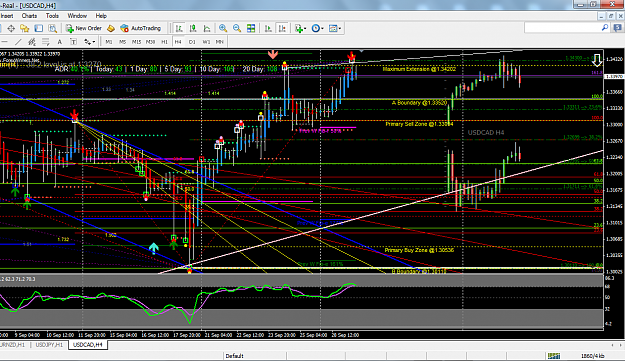Switch chart to Candlesticks type
Screen dimensions: 625x361
(x=193, y=28)
